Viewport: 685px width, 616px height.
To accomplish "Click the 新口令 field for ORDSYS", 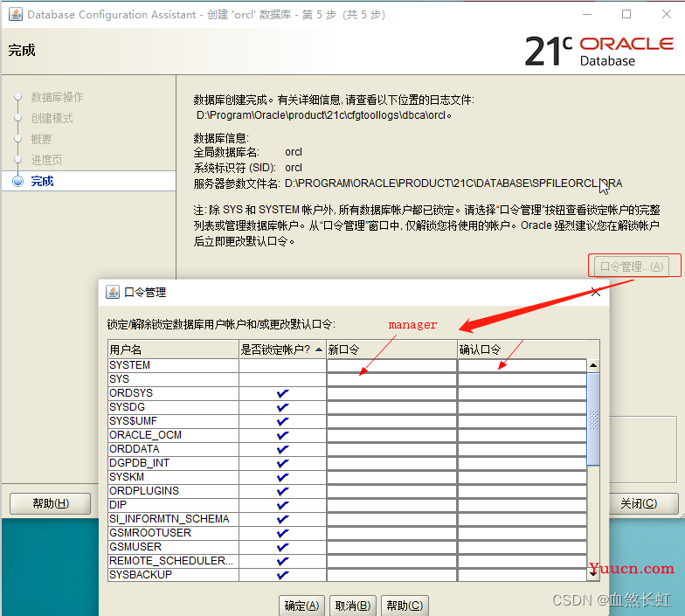I will point(391,393).
